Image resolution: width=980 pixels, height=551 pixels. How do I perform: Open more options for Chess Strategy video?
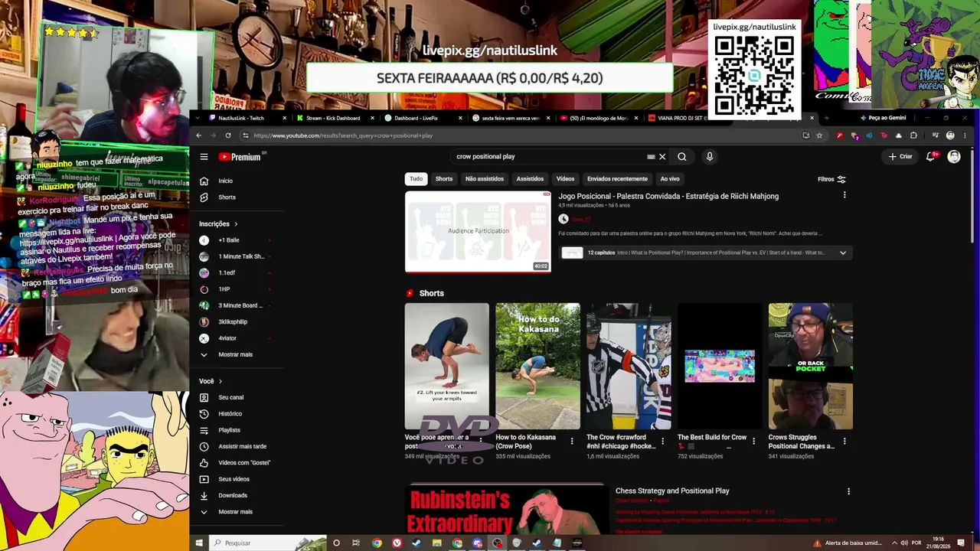(x=848, y=491)
